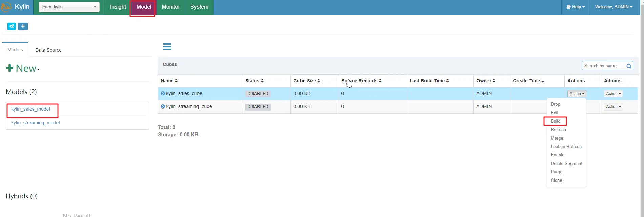Choose Lookup Refresh from the Action menu
Image resolution: width=644 pixels, height=217 pixels.
(566, 146)
